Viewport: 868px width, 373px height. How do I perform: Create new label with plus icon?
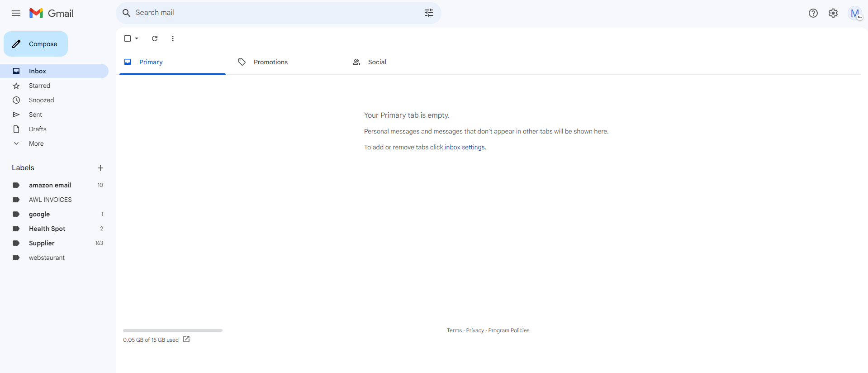click(x=100, y=168)
